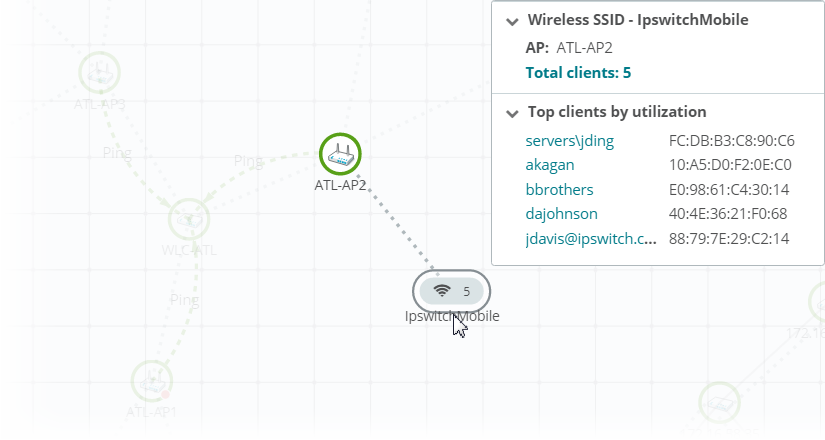Click the Total clients: 5 link
825x440 pixels.
coord(578,72)
